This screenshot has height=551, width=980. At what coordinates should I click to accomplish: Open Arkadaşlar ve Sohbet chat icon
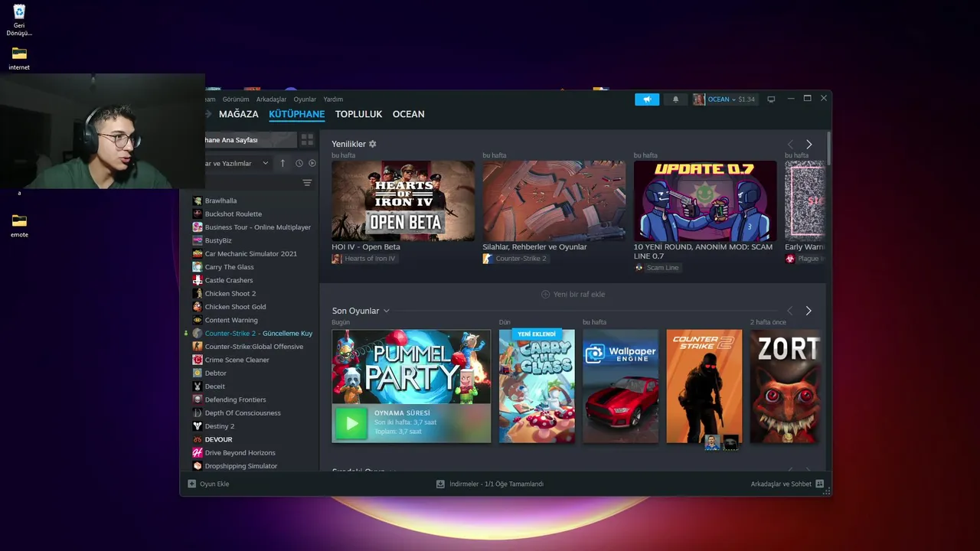click(x=819, y=484)
